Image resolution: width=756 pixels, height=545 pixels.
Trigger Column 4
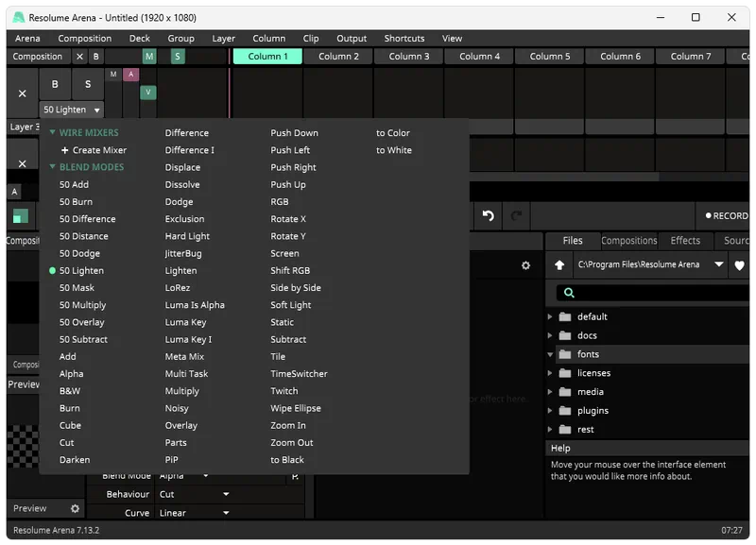pyautogui.click(x=479, y=57)
